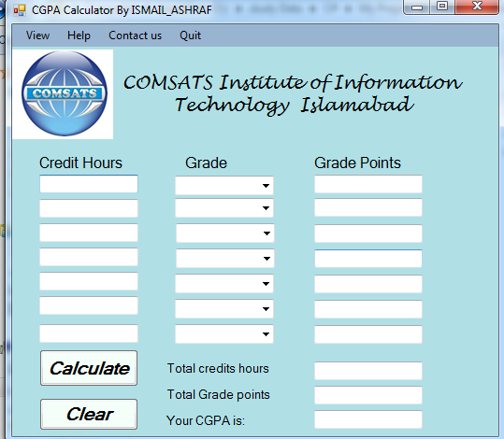The image size is (504, 439).
Task: Click the Your CGPA is label
Action: pyautogui.click(x=206, y=420)
